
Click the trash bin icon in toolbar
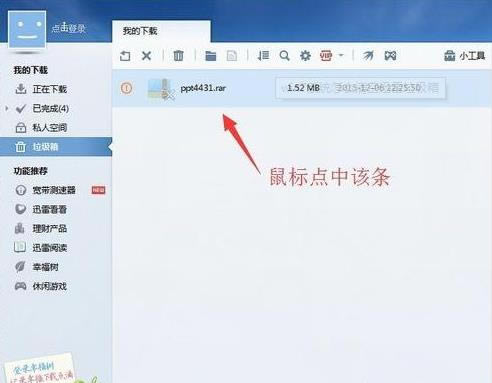pos(178,55)
